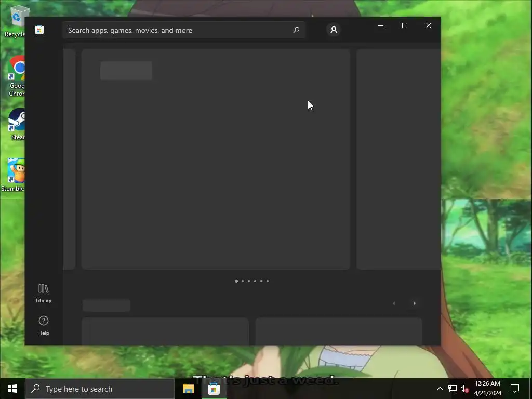Show previous items with left arrow
Screen dimensions: 532x399
tap(394, 303)
